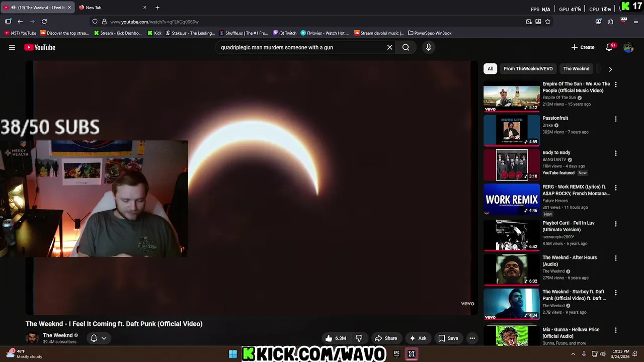Open a new browser tab
The image size is (644, 362).
[157, 8]
